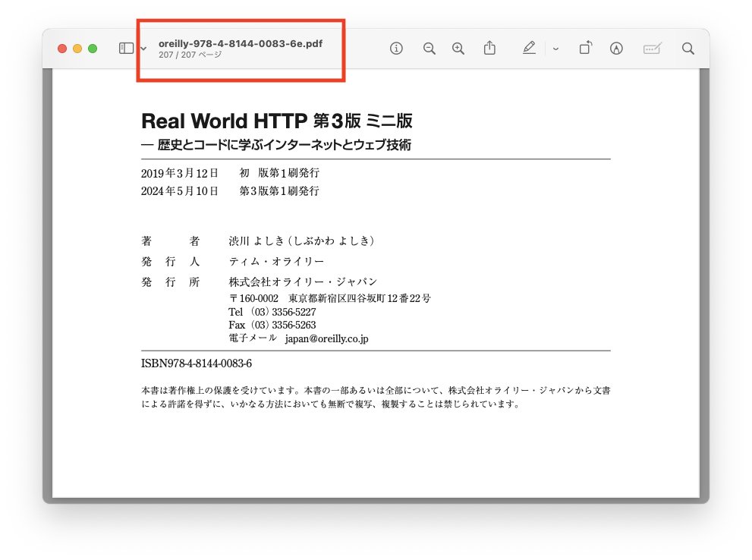Zoom out with the minus magnifier
The width and height of the screenshot is (752, 560).
(429, 49)
